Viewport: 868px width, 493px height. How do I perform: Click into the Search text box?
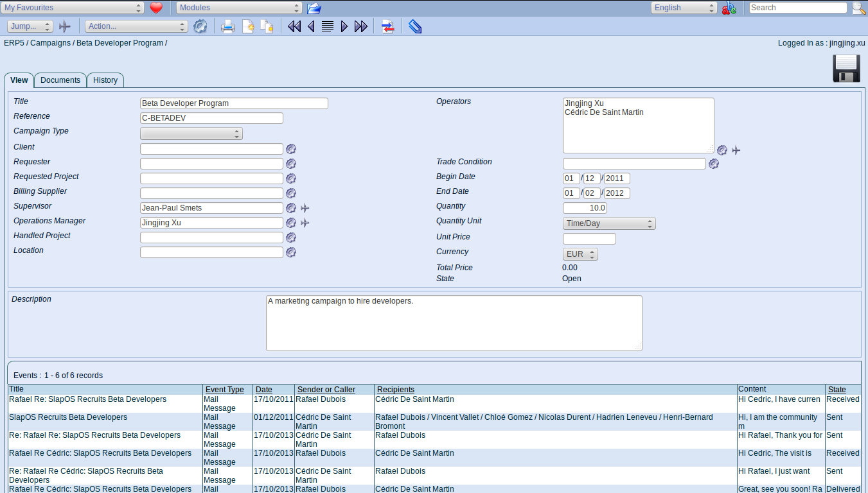798,8
